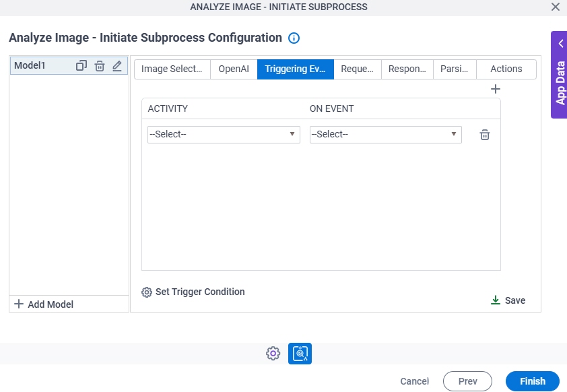Select the Triggering Events tab
Viewport: 567px width, 392px height.
coord(296,69)
